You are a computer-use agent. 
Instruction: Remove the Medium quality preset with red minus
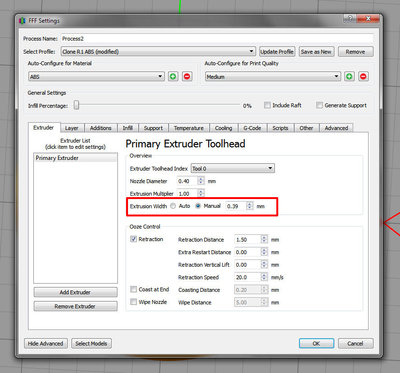coord(363,76)
